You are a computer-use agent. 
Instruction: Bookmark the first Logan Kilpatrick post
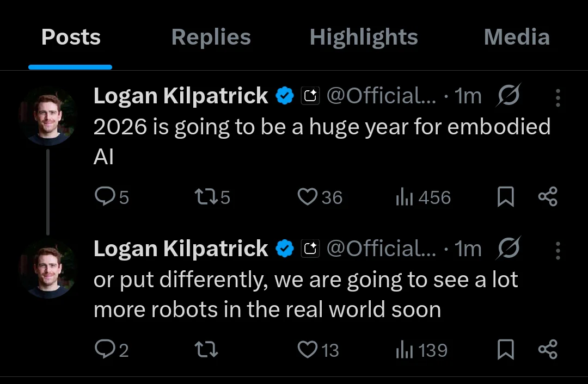[506, 197]
